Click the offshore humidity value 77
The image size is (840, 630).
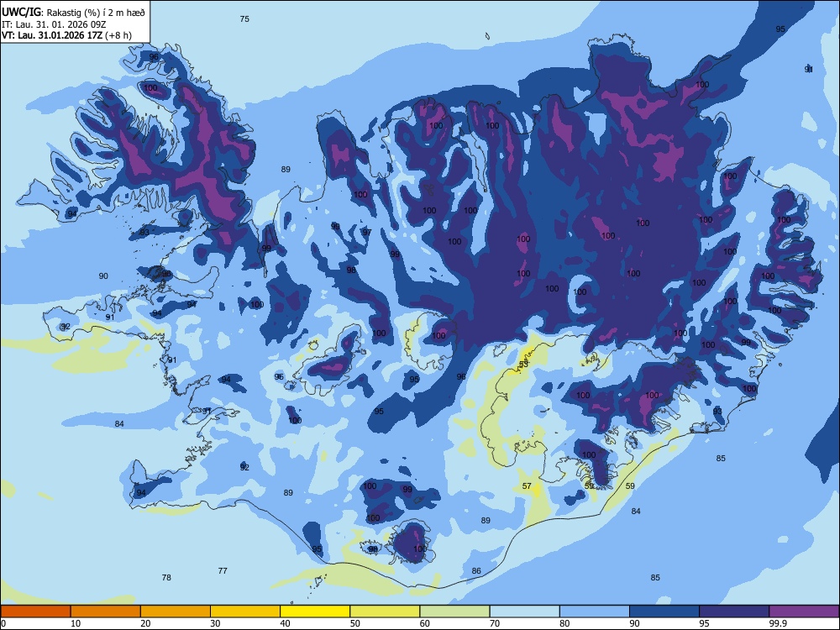tap(223, 570)
